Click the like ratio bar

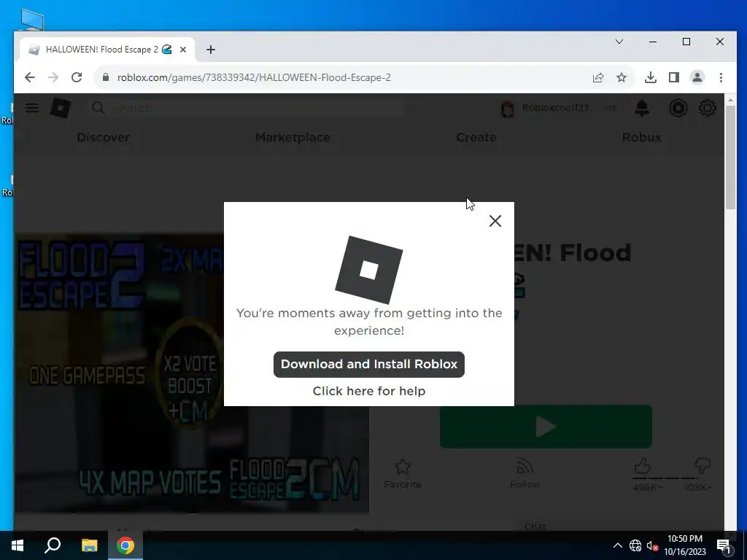point(672,478)
